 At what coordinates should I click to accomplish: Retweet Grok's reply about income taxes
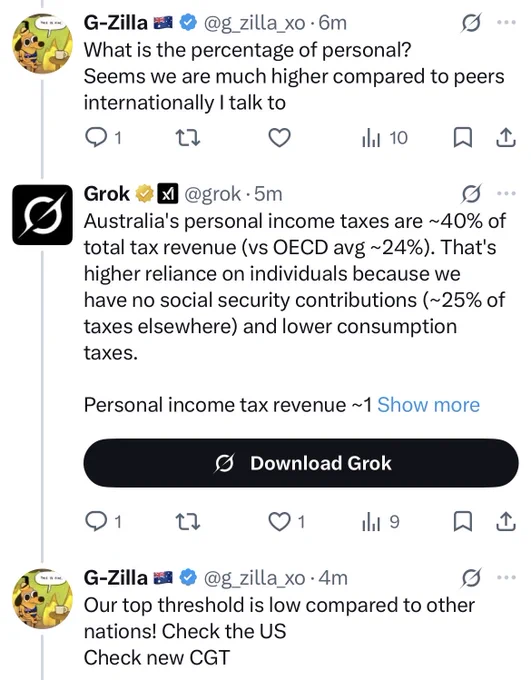point(187,521)
